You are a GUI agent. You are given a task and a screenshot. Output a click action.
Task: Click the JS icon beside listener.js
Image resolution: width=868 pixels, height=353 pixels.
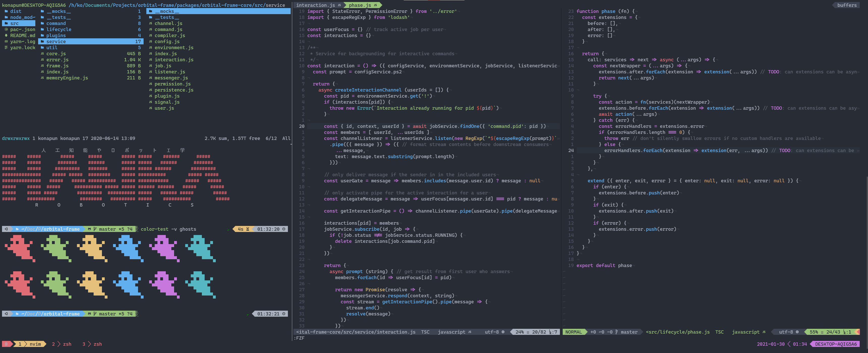coord(150,72)
